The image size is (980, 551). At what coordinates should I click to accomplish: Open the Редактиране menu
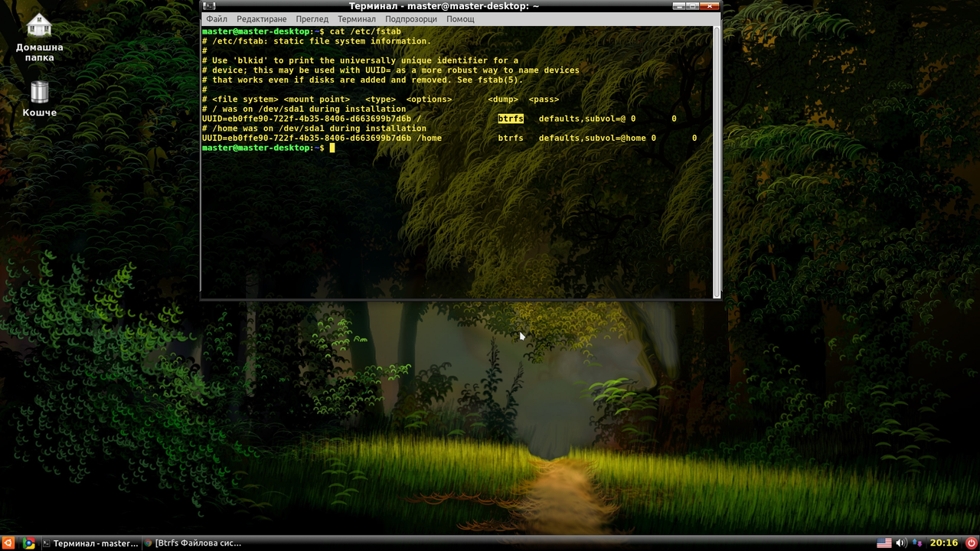click(262, 19)
